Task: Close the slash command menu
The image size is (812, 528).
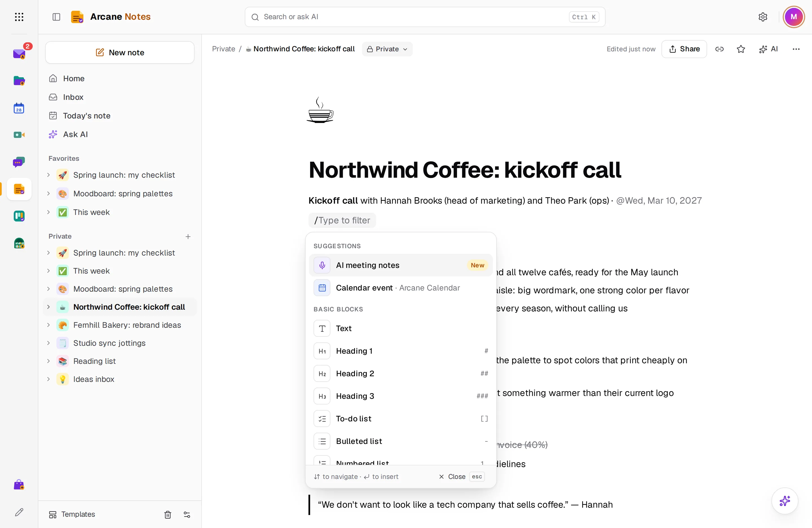Action: click(461, 476)
